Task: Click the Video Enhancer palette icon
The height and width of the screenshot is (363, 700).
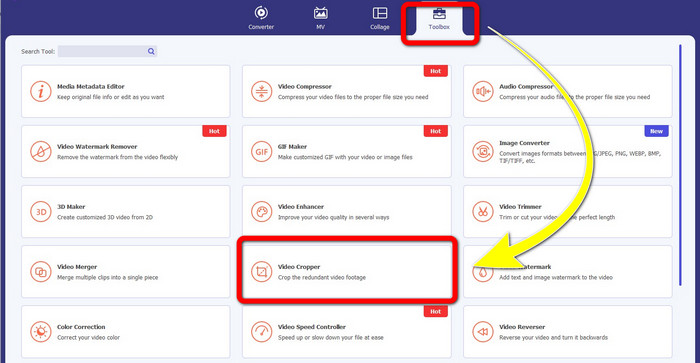Action: click(x=262, y=212)
